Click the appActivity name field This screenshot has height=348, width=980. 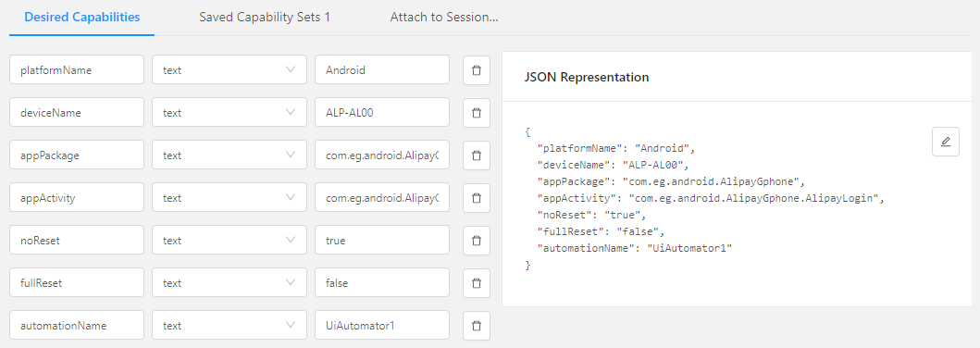coord(77,197)
